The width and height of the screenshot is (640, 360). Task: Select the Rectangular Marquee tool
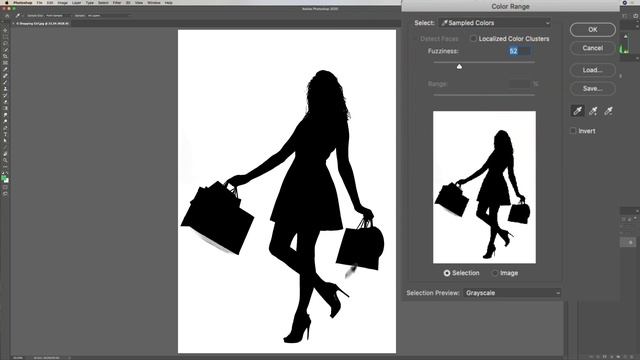tap(5, 37)
